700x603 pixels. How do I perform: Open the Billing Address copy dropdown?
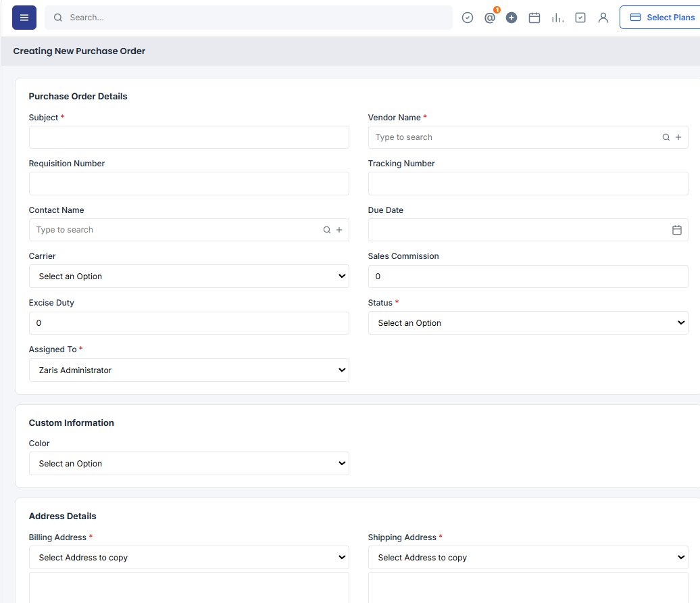click(x=189, y=558)
